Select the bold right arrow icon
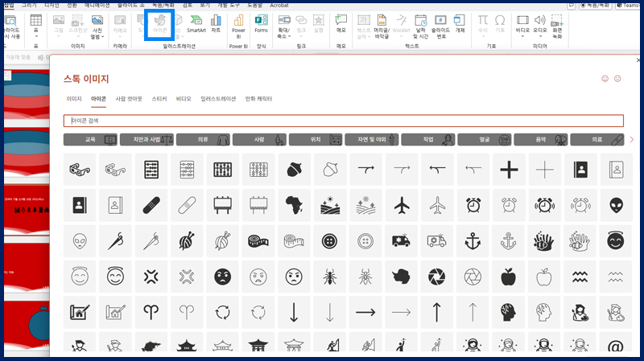This screenshot has height=361, width=644. 365,312
